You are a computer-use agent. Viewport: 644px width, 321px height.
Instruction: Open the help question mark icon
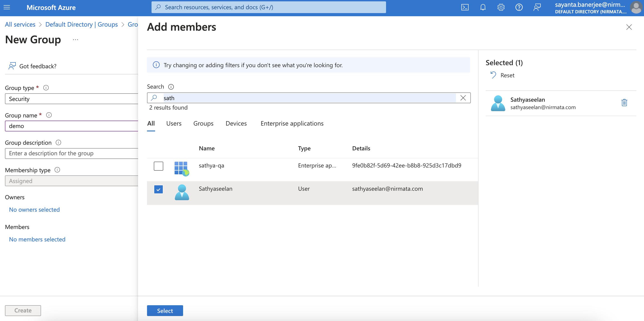click(519, 7)
